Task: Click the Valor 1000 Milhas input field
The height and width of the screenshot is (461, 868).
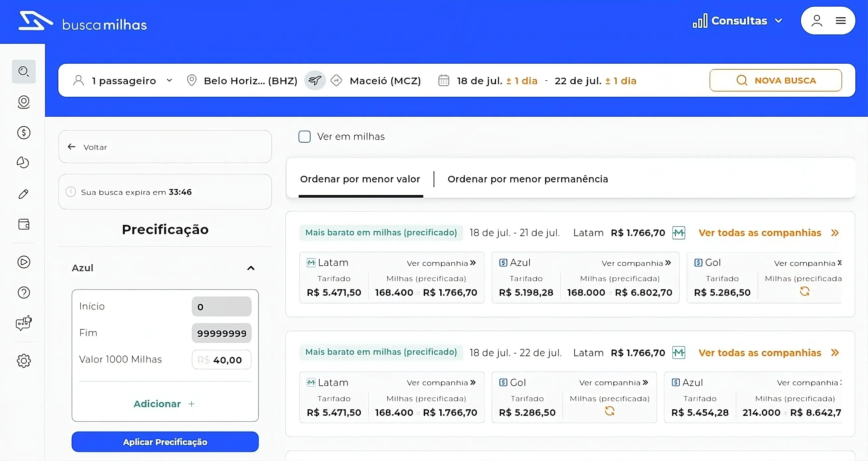Action: click(222, 360)
